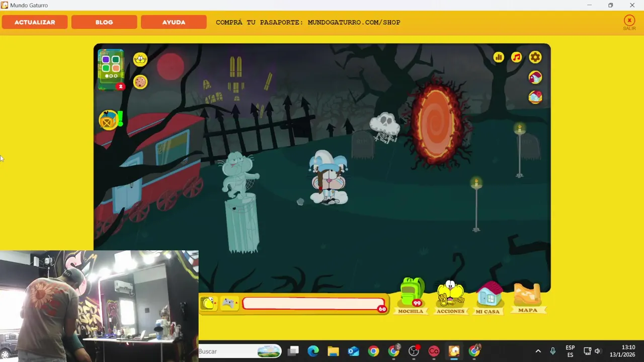
Task: Open the game settings gear
Action: click(x=535, y=57)
